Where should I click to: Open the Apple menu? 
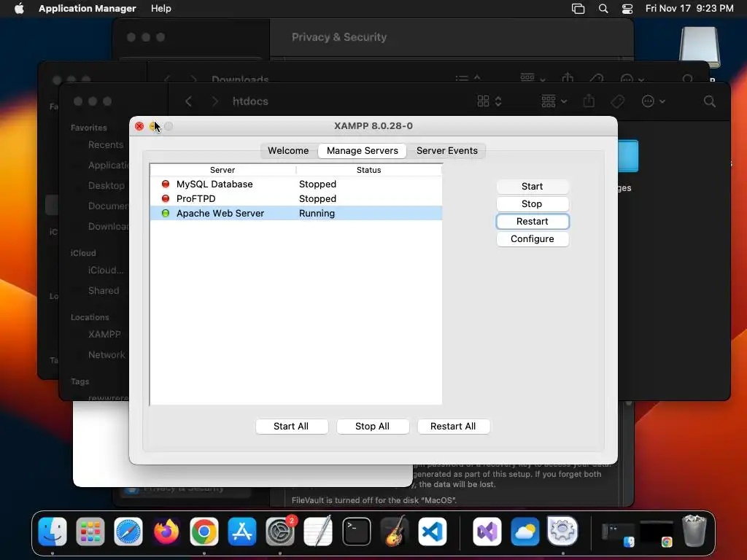19,9
